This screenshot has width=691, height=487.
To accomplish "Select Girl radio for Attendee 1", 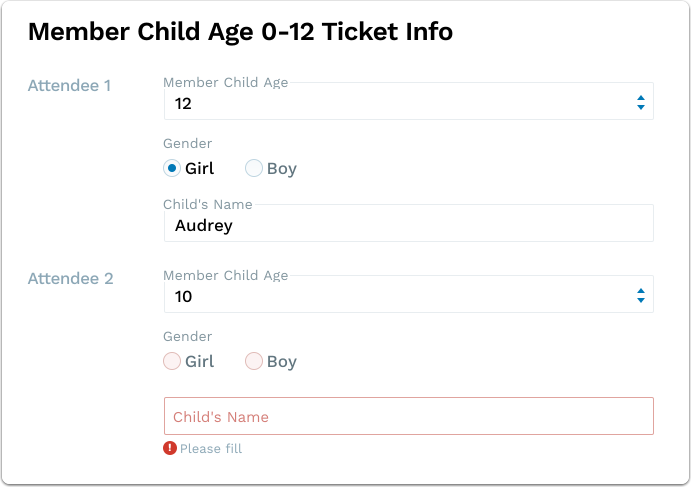I will [x=172, y=168].
